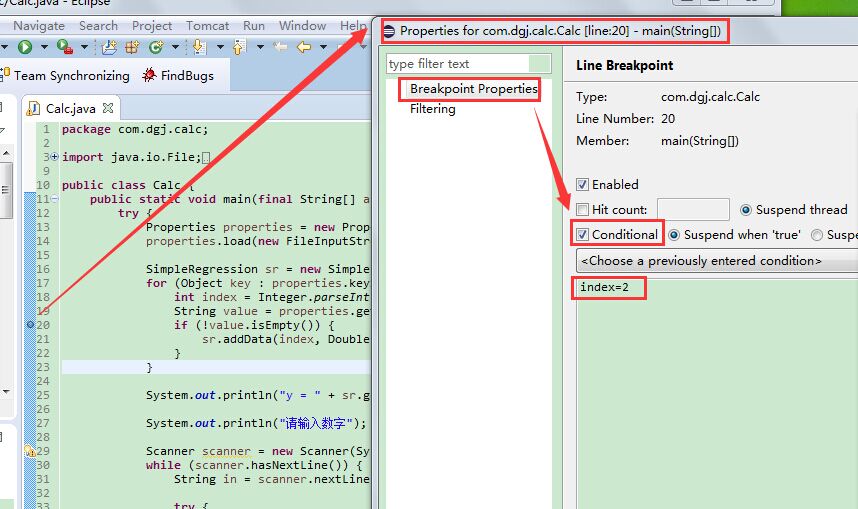Click the Eclipse icon in Properties dialog title
858x509 pixels.
tap(389, 31)
